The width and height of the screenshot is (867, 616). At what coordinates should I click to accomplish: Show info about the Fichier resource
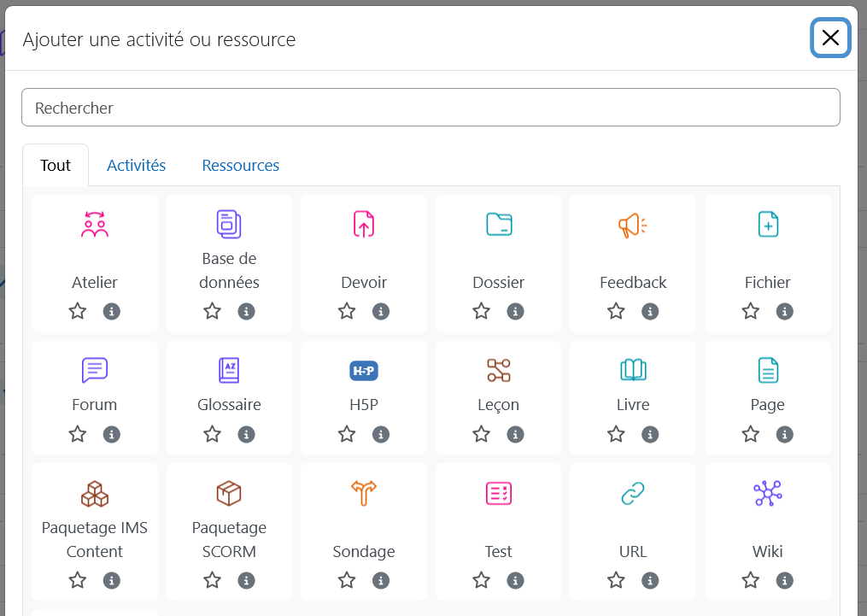pyautogui.click(x=784, y=311)
